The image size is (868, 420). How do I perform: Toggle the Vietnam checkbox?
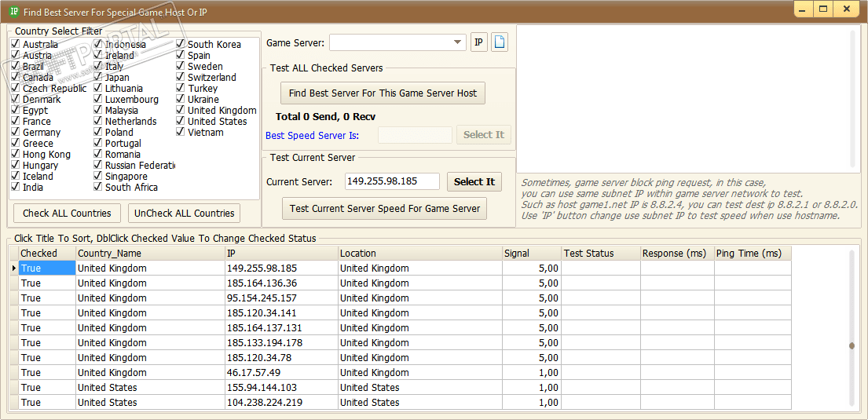(181, 132)
